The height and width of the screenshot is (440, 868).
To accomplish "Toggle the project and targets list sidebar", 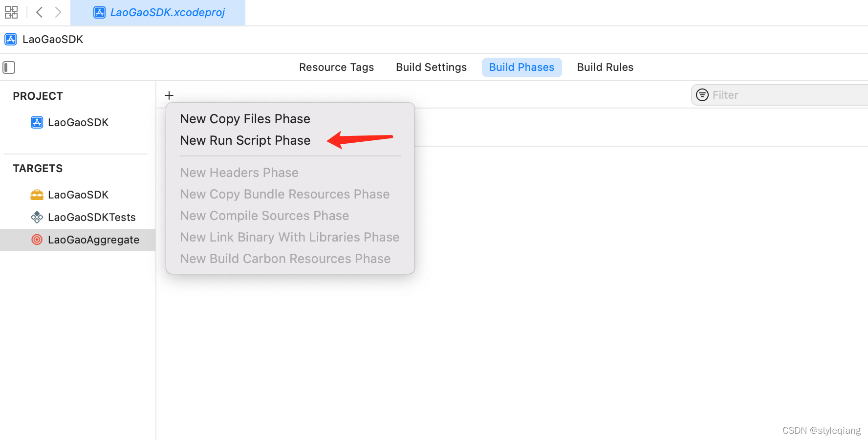I will pyautogui.click(x=9, y=67).
